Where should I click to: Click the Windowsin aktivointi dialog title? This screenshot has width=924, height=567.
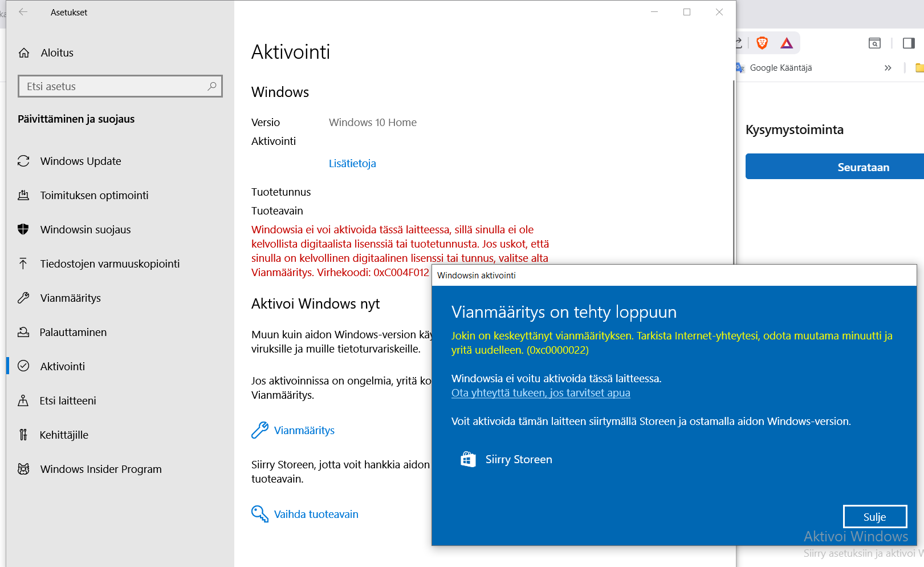point(477,275)
